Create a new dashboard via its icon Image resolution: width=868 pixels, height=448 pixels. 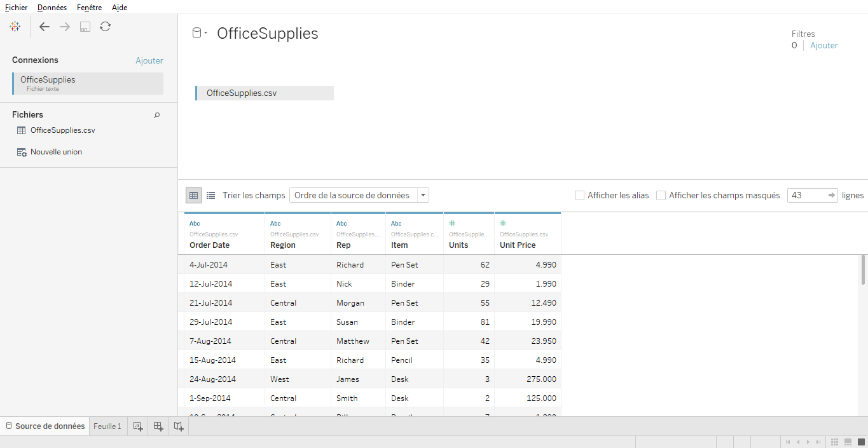point(158,426)
